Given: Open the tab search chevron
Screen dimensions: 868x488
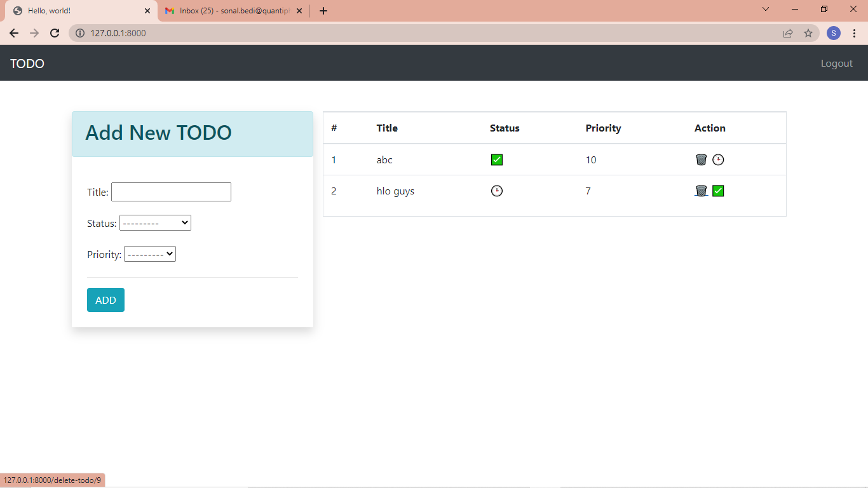Looking at the screenshot, I should point(766,9).
